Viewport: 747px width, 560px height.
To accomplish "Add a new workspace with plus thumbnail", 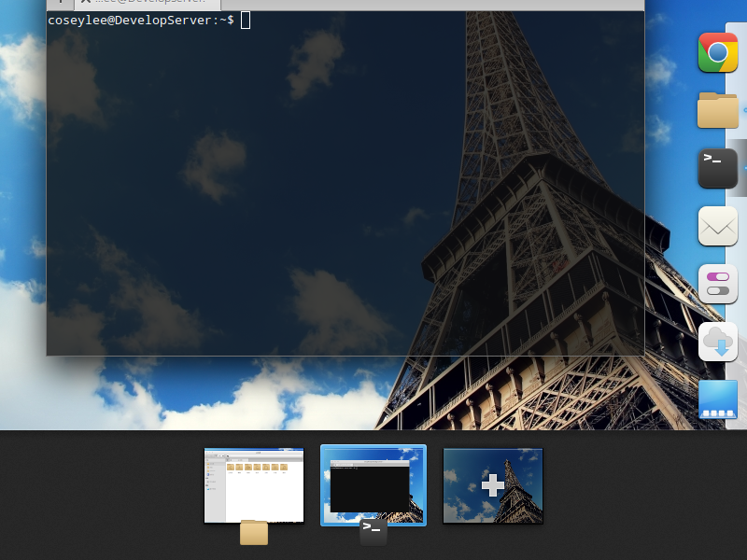I will (493, 484).
